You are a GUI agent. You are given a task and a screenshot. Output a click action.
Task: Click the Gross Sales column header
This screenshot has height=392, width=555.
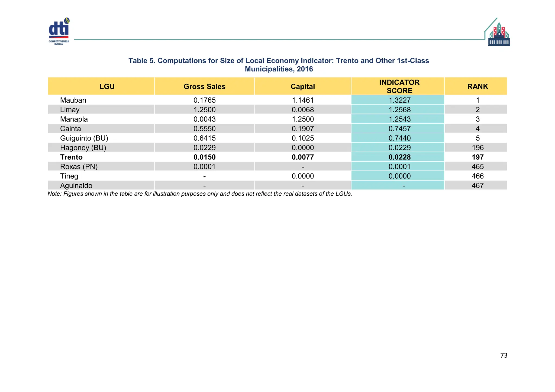tap(204, 87)
